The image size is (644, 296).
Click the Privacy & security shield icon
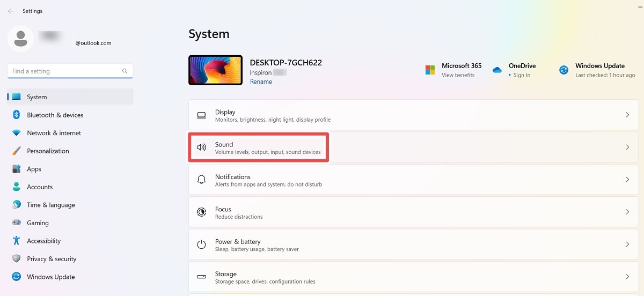click(16, 258)
